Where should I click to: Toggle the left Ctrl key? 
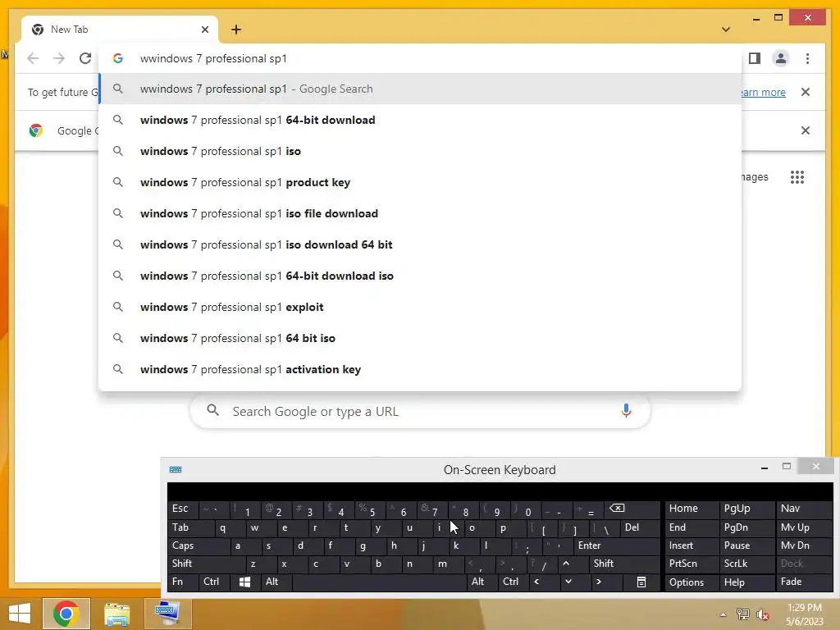tap(214, 582)
